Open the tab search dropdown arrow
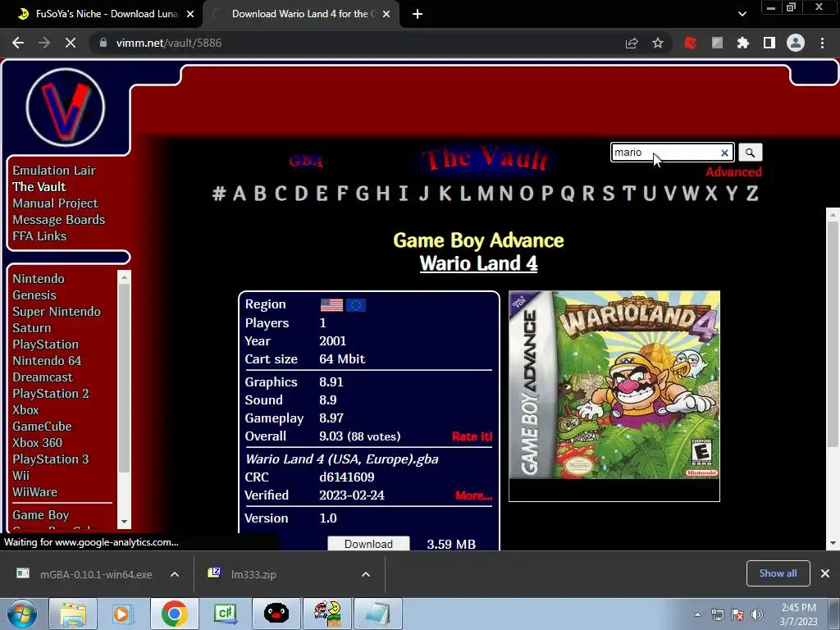840x630 pixels. point(742,14)
